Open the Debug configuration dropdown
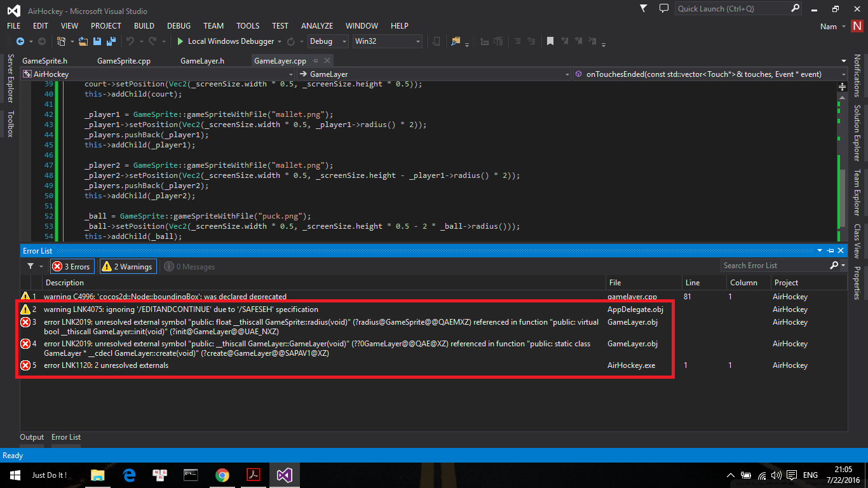Viewport: 868px width, 488px height. (327, 41)
